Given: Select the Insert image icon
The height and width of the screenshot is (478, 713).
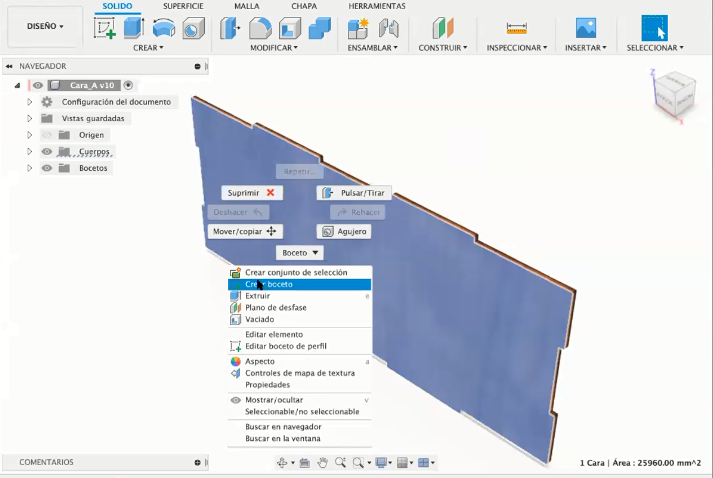Looking at the screenshot, I should 586,28.
